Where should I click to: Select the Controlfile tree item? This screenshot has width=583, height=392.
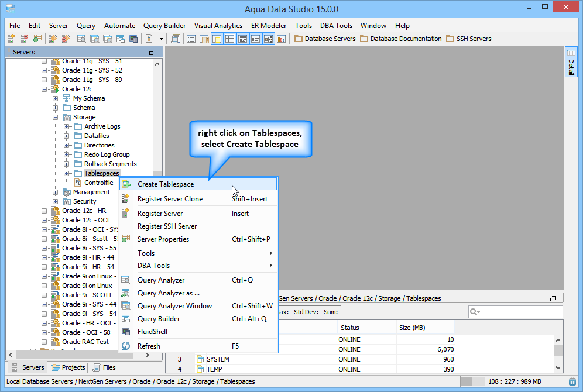(98, 183)
